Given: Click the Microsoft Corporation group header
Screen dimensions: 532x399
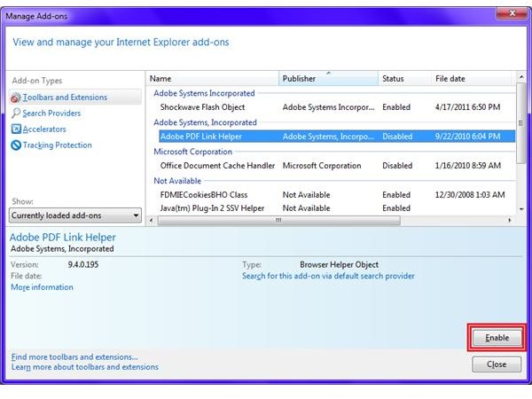Looking at the screenshot, I should coord(192,152).
